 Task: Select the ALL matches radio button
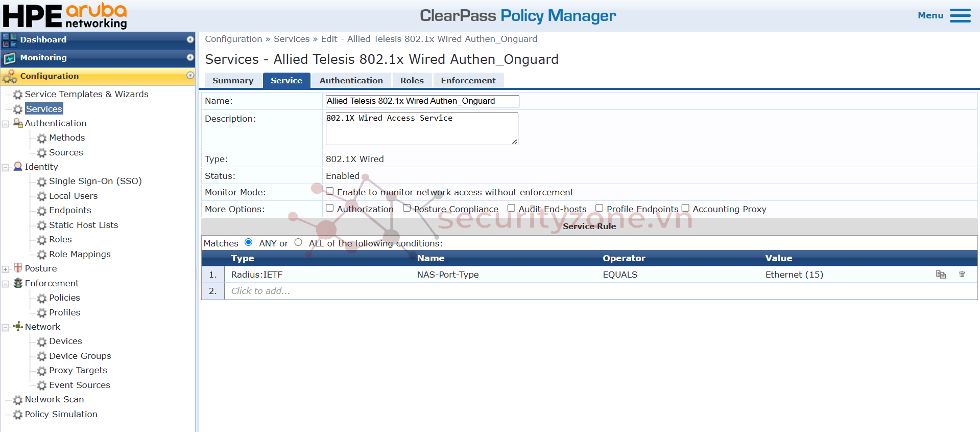point(299,242)
